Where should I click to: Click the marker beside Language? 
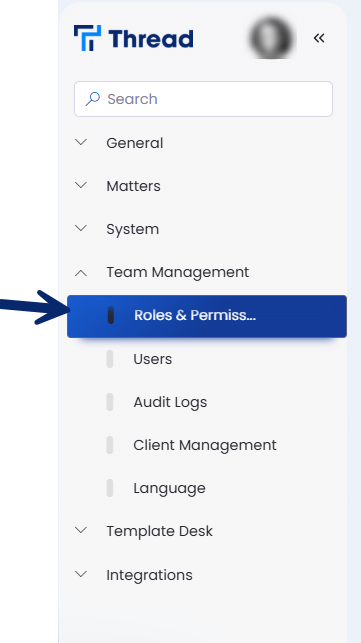[x=110, y=488]
